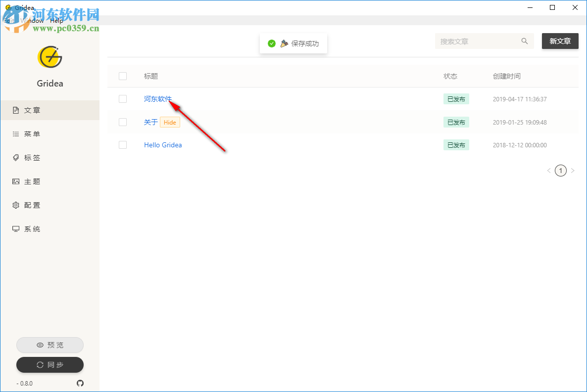Click the 同步 sync button
Screen dimensions: 587x392
[50, 365]
